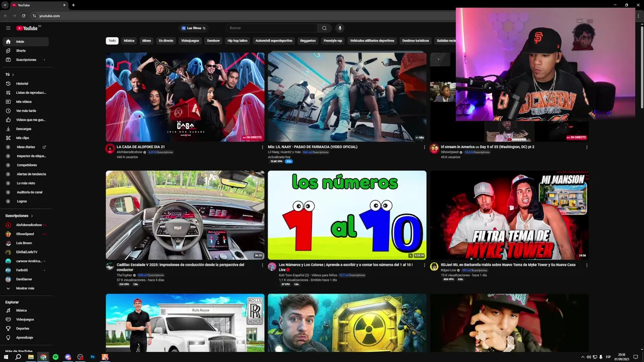
Task: Show hidden system tray icons
Action: (x=583, y=357)
